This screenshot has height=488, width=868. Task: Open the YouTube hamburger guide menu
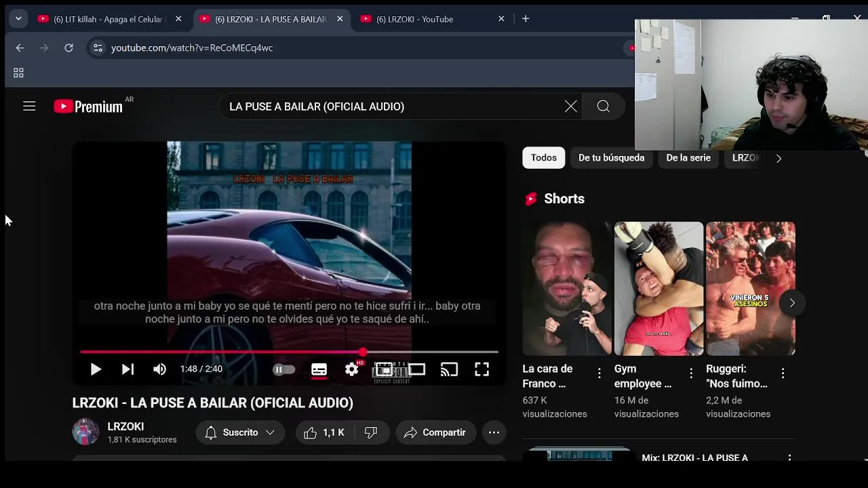(29, 106)
